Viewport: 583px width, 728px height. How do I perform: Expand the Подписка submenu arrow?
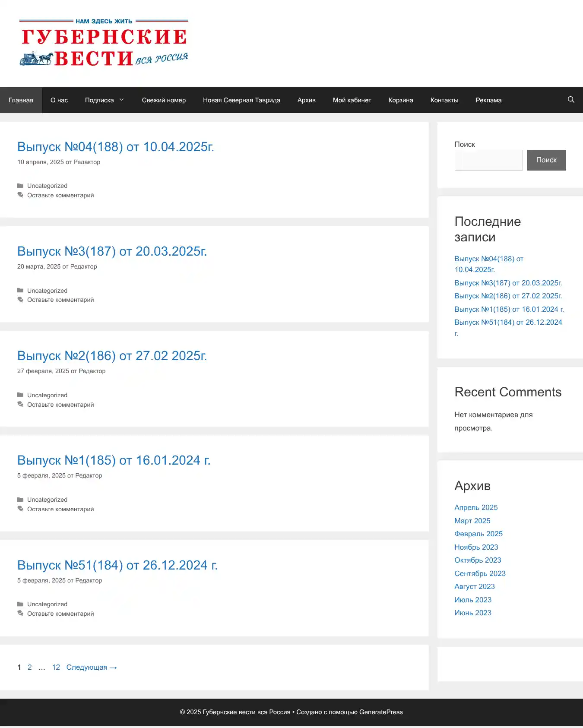(x=122, y=100)
